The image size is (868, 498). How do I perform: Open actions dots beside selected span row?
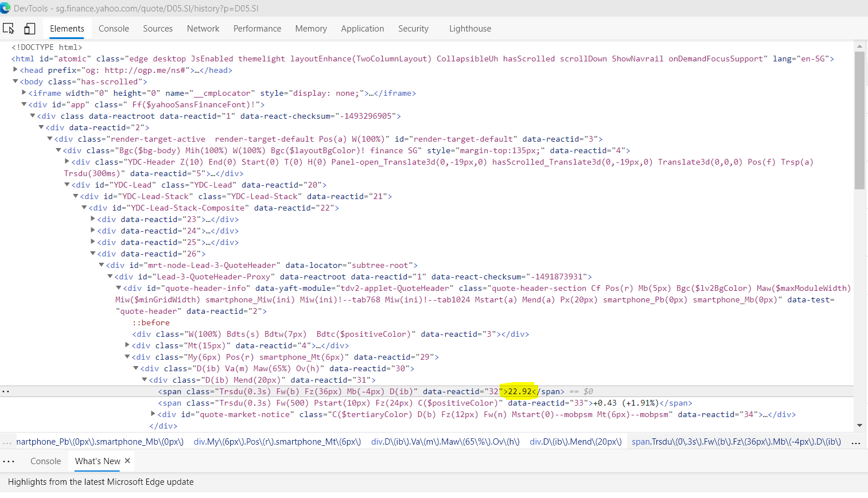pyautogui.click(x=6, y=392)
